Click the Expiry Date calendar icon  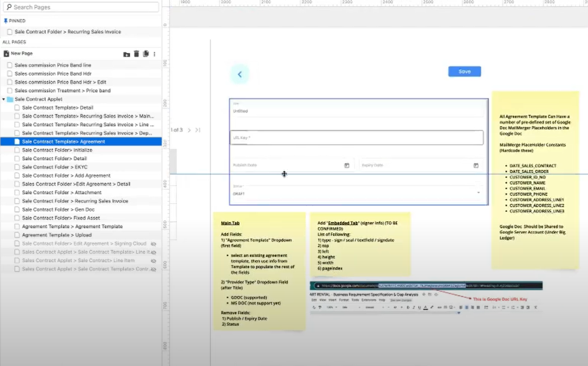tap(476, 166)
